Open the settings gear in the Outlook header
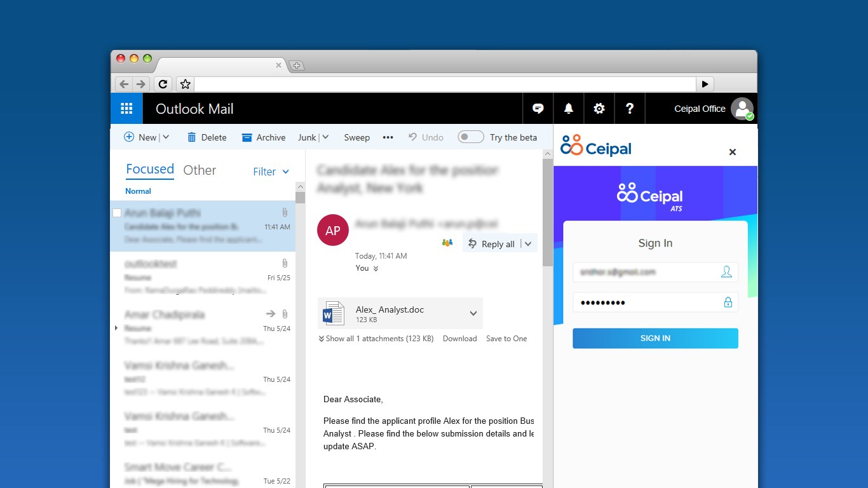 [599, 109]
